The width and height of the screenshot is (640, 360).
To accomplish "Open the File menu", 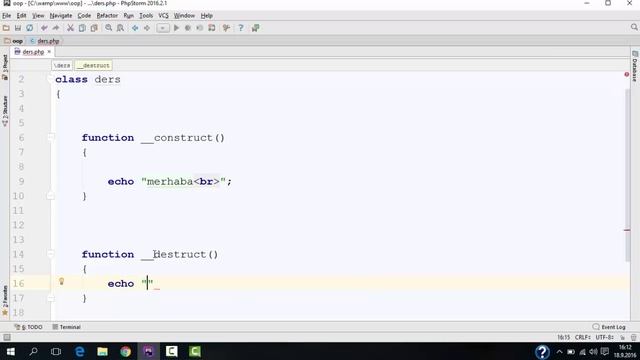I will 7,16.
